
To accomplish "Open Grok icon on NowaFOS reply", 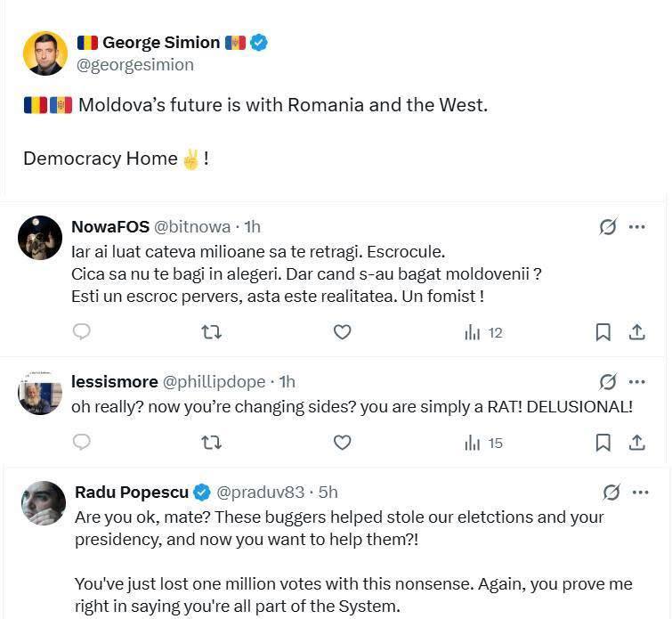I will tap(608, 227).
